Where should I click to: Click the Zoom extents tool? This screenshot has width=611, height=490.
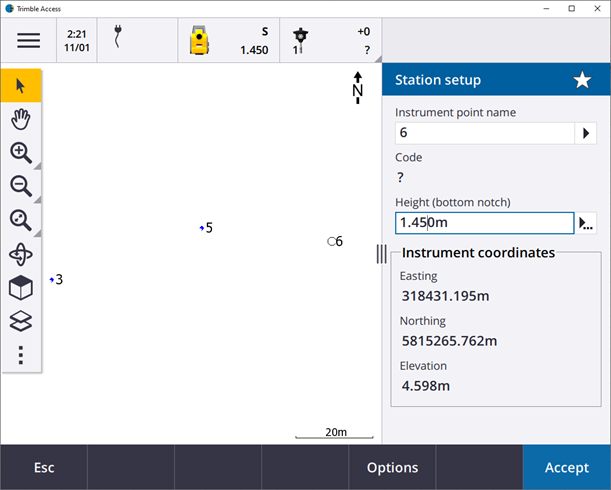(x=21, y=220)
